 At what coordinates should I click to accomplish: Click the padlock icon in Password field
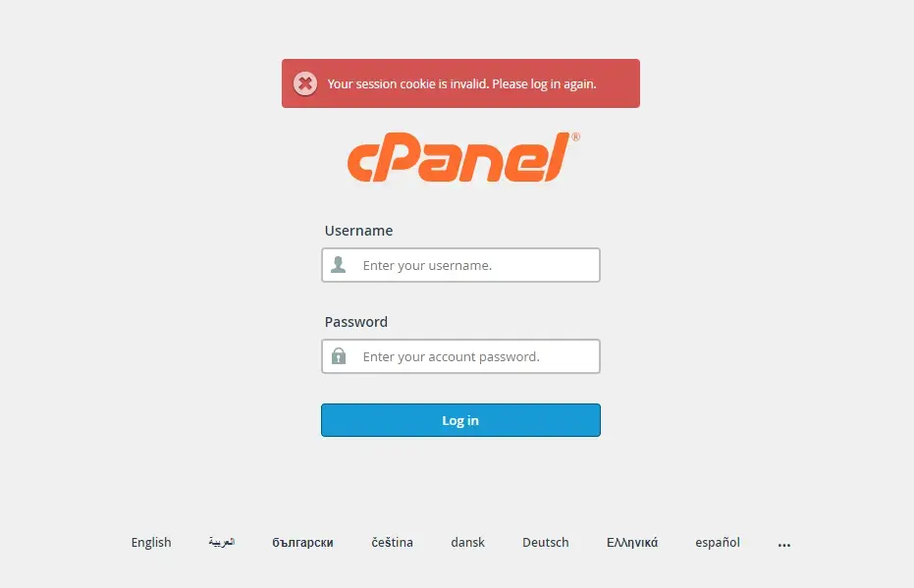[x=339, y=355]
